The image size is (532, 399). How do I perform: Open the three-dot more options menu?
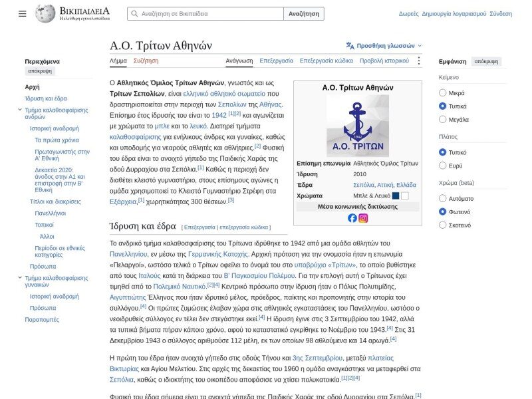tap(419, 61)
